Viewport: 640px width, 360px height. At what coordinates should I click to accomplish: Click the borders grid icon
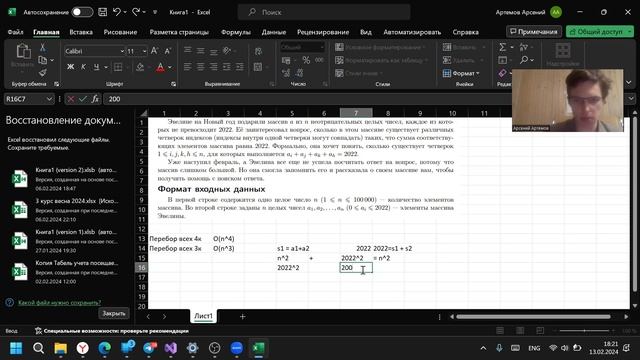pos(118,67)
